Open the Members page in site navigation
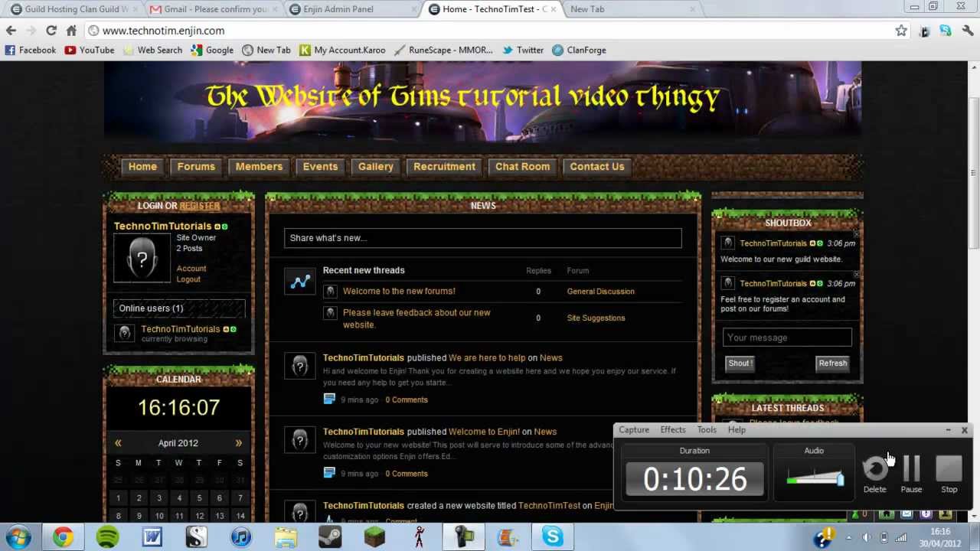The height and width of the screenshot is (551, 980). pyautogui.click(x=259, y=167)
